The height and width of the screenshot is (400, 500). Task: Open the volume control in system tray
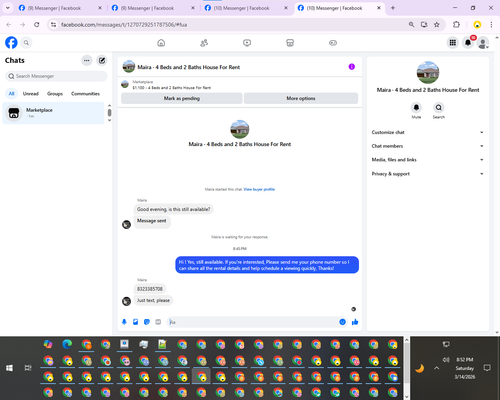pos(446,360)
